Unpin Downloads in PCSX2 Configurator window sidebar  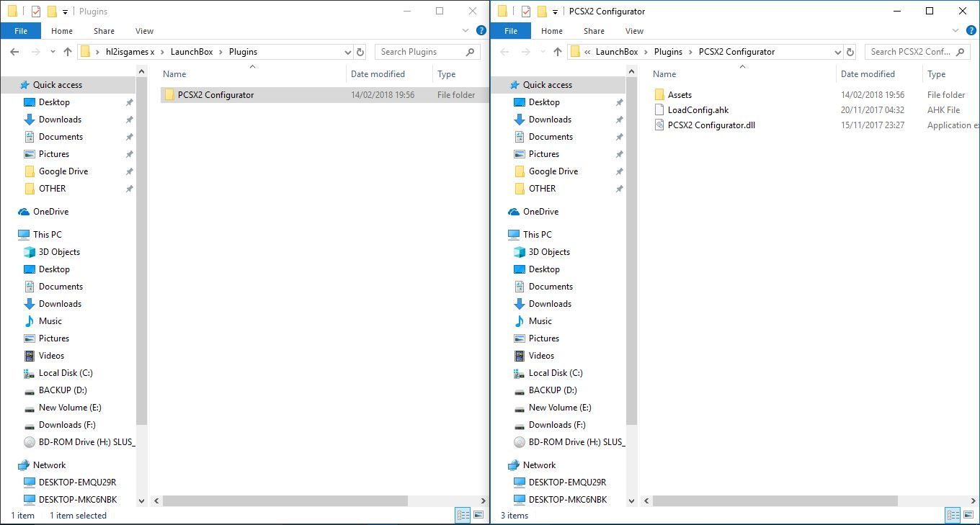pyautogui.click(x=619, y=120)
